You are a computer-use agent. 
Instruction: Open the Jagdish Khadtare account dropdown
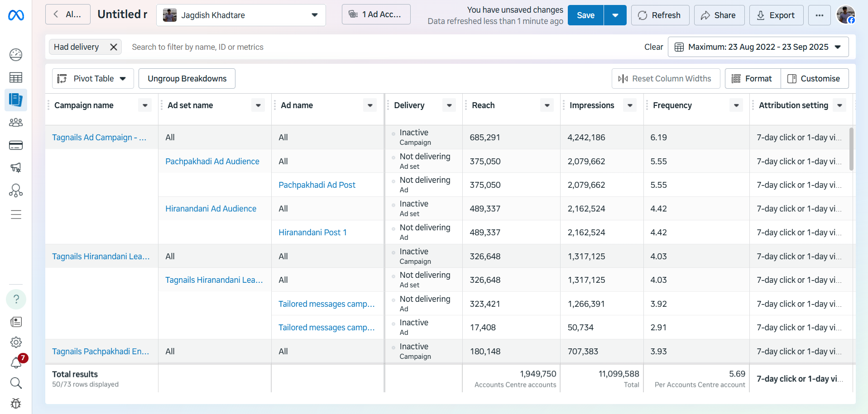pos(241,15)
